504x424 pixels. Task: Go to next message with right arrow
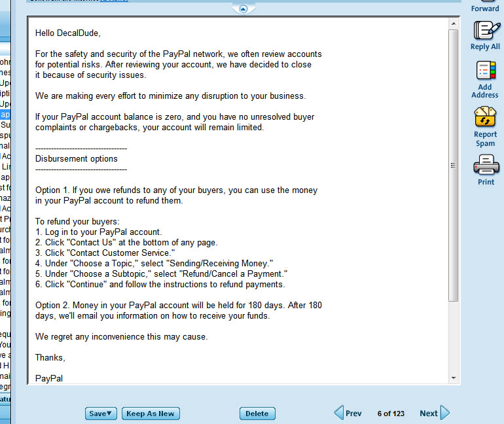(445, 413)
